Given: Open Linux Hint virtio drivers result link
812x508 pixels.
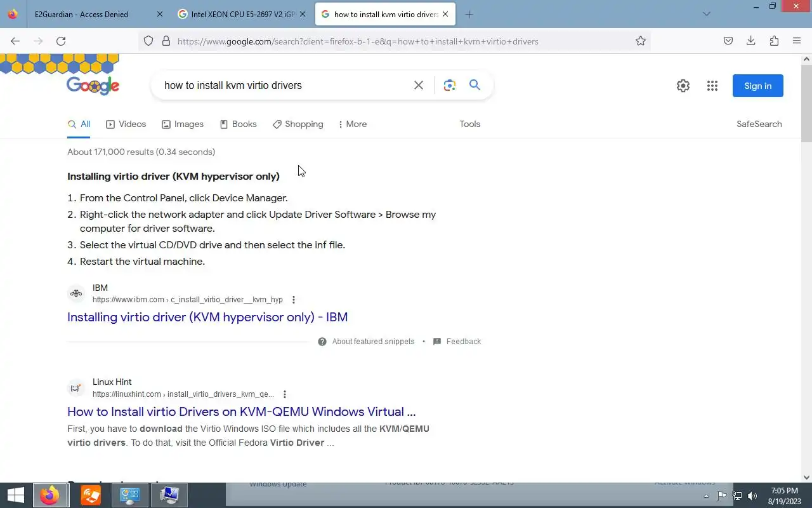Looking at the screenshot, I should pos(242,411).
